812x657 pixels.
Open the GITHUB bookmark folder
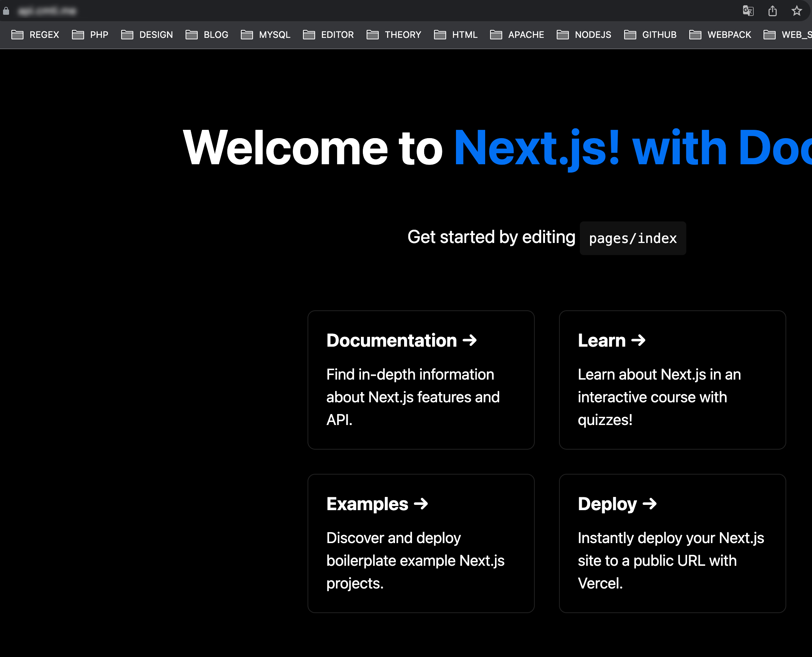tap(650, 35)
